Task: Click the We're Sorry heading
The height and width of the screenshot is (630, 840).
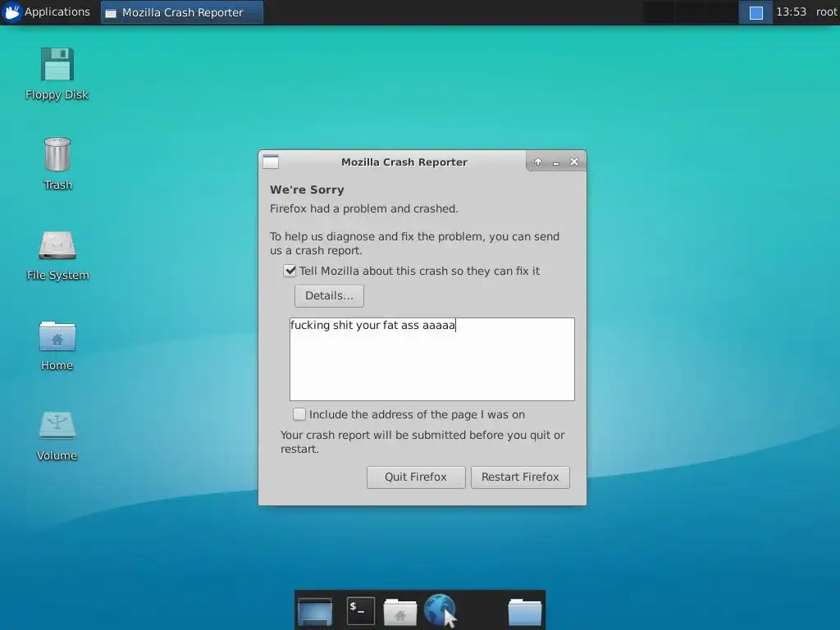Action: click(x=307, y=189)
